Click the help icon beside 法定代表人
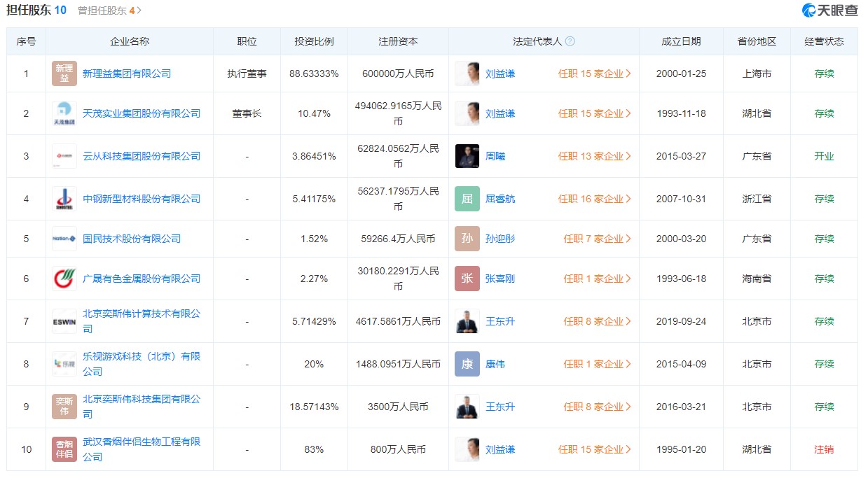Image resolution: width=868 pixels, height=485 pixels. [x=570, y=41]
